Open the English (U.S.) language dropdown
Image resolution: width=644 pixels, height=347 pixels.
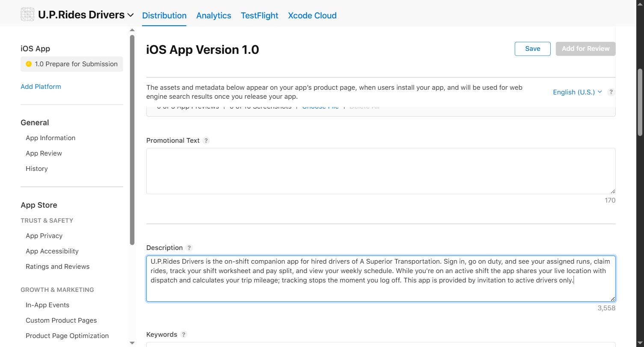(577, 92)
